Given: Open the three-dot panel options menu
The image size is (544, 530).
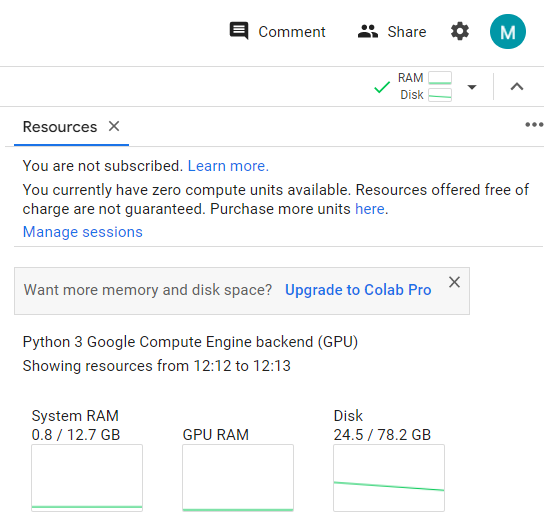Looking at the screenshot, I should tap(534, 125).
